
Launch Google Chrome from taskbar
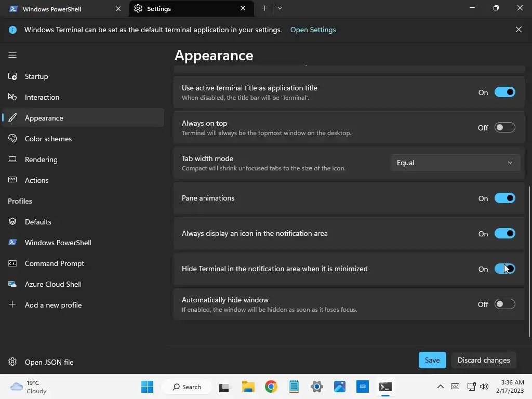271,387
